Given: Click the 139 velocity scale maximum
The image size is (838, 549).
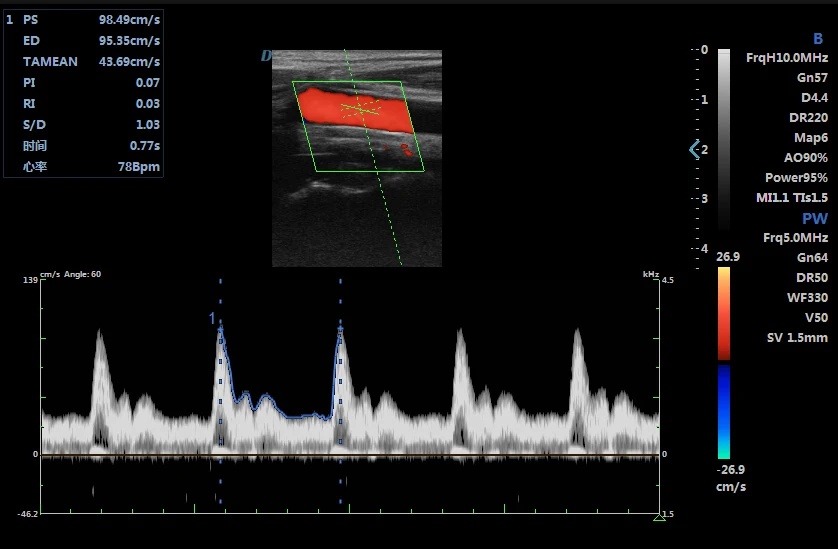Looking at the screenshot, I should (30, 280).
